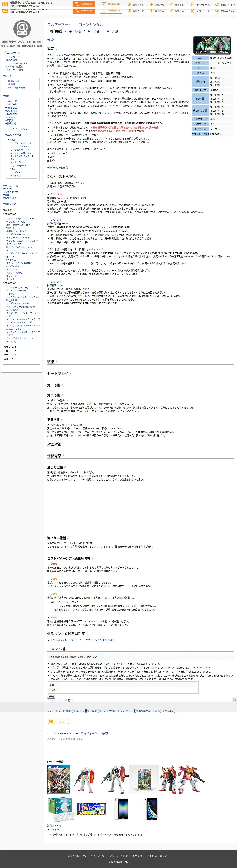
Task: Edit the 概要 section via its pencil icon
Action: pos(56,48)
